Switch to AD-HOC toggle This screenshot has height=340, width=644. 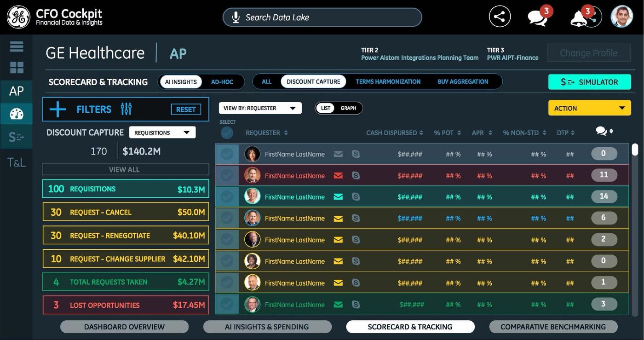point(222,82)
